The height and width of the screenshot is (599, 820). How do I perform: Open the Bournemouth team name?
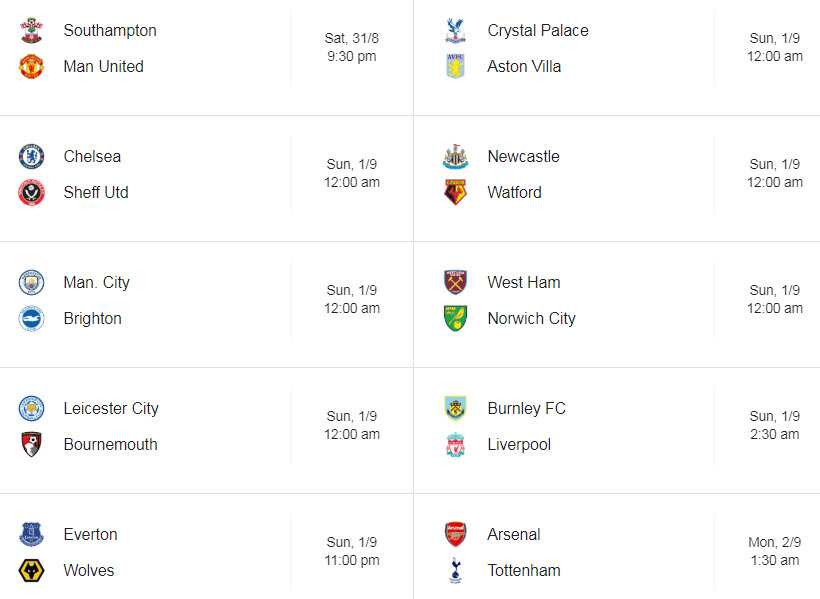point(110,444)
